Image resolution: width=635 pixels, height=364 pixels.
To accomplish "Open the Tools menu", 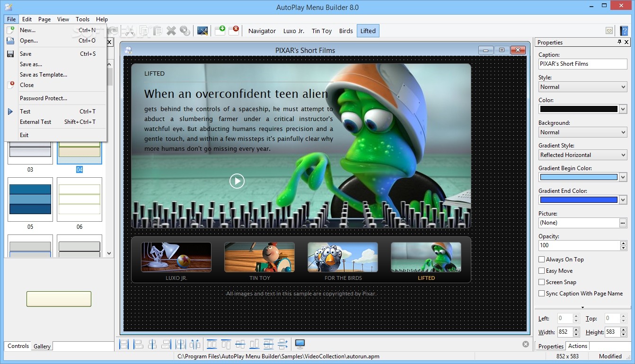I will [x=82, y=19].
